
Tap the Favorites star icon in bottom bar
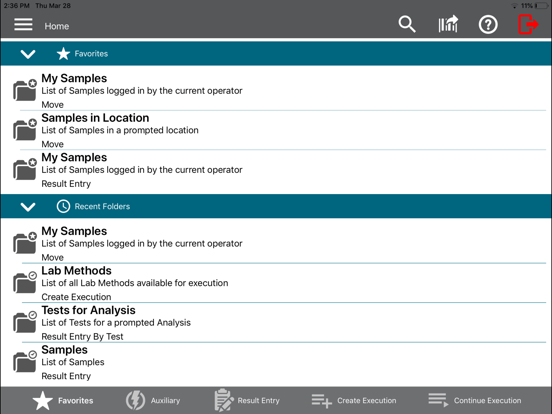point(43,401)
